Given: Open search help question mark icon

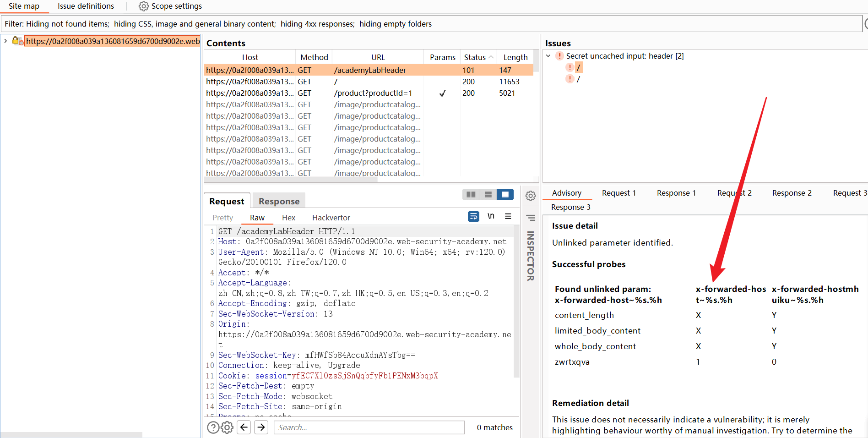Looking at the screenshot, I should (x=213, y=427).
